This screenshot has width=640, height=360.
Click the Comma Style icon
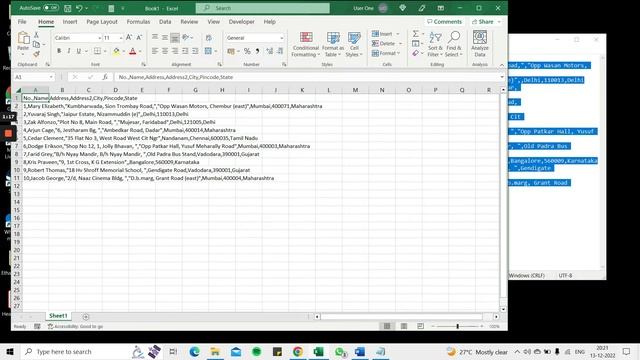pyautogui.click(x=257, y=51)
